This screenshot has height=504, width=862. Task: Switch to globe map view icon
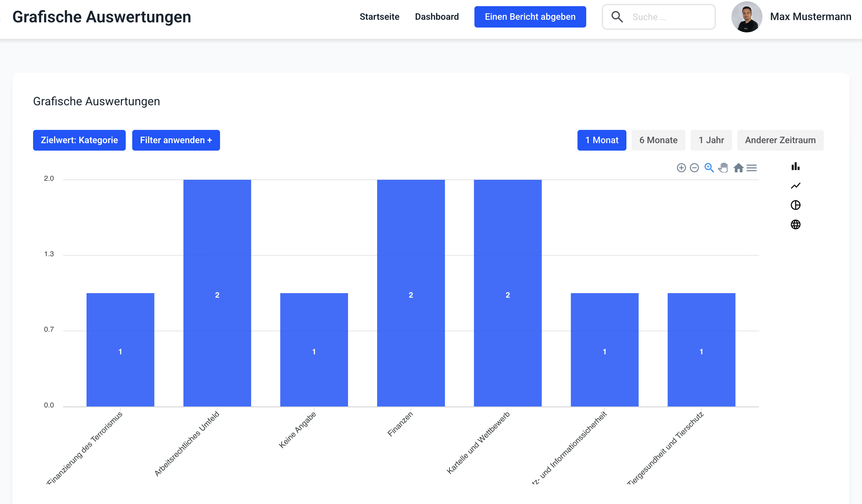tap(795, 225)
